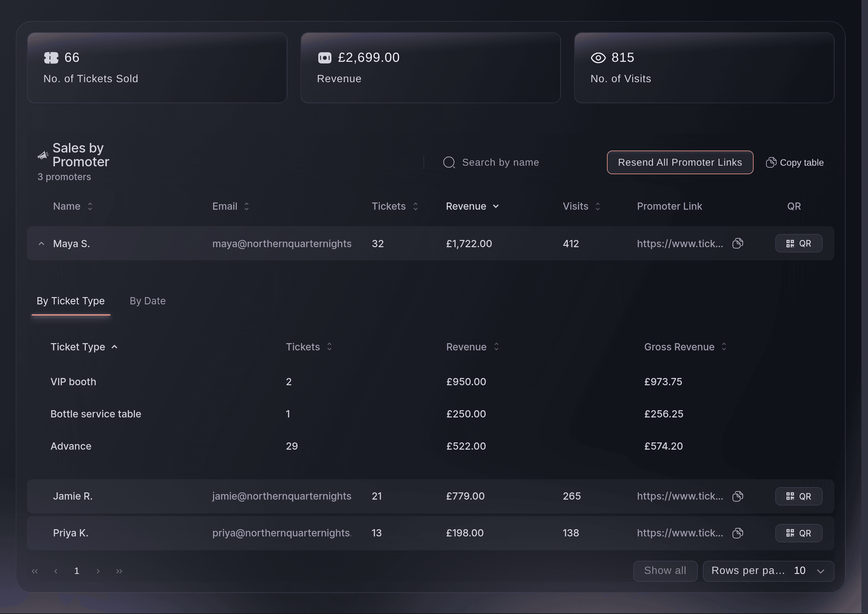The width and height of the screenshot is (868, 614).
Task: Click the VIP booth ticket type
Action: (x=73, y=382)
